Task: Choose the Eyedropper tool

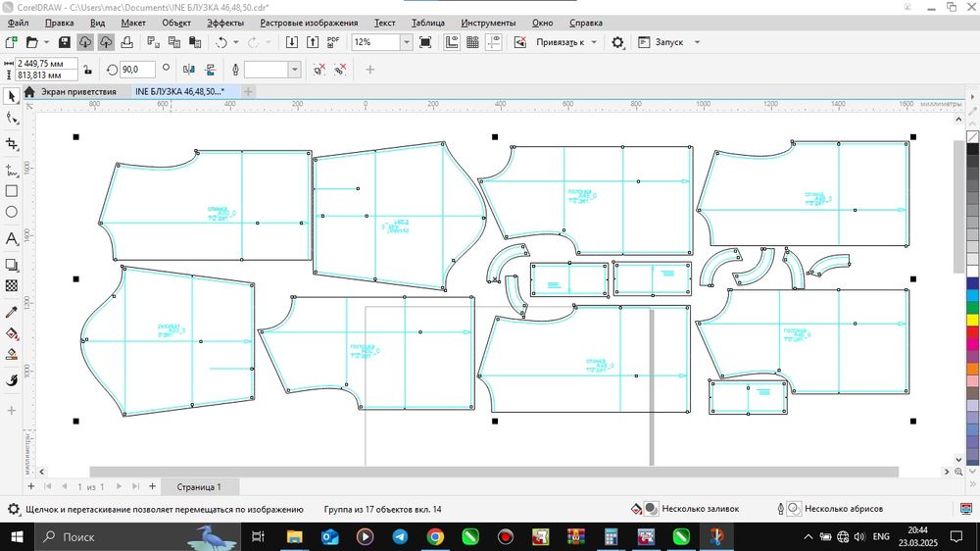Action: pyautogui.click(x=12, y=312)
